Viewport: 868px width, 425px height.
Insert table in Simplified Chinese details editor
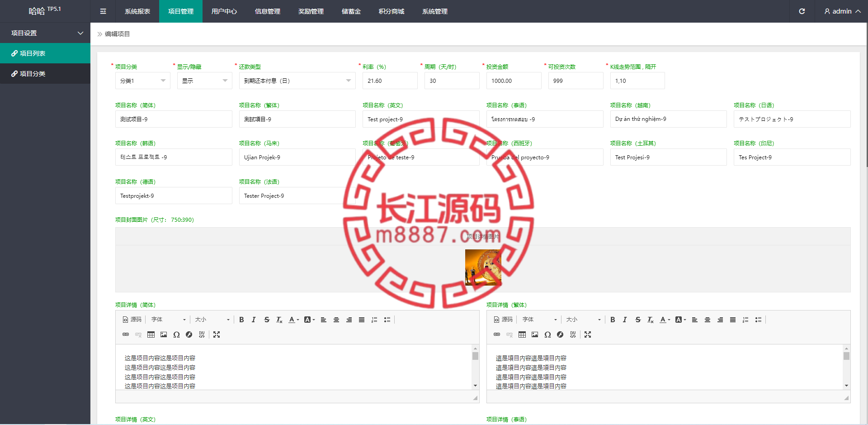pyautogui.click(x=151, y=334)
